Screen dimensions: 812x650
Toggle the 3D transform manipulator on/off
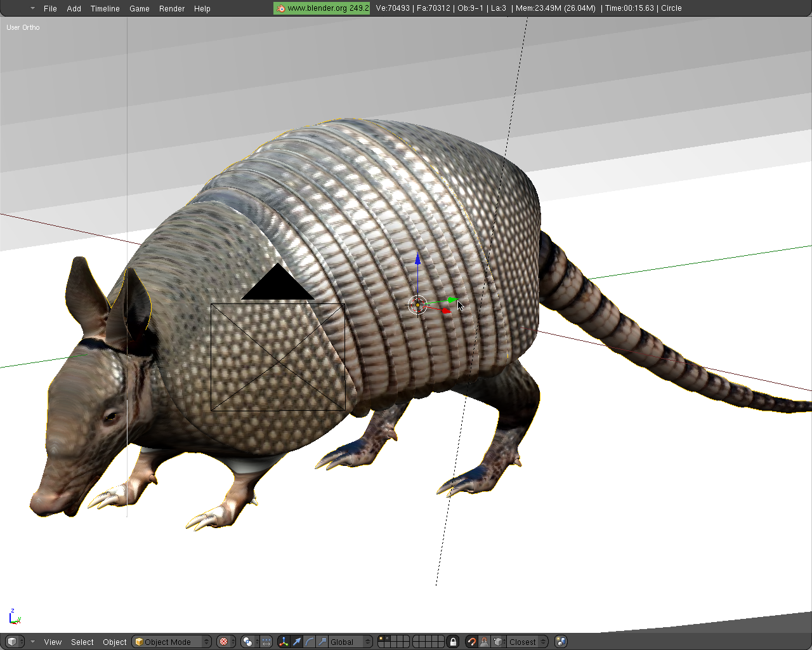[284, 642]
